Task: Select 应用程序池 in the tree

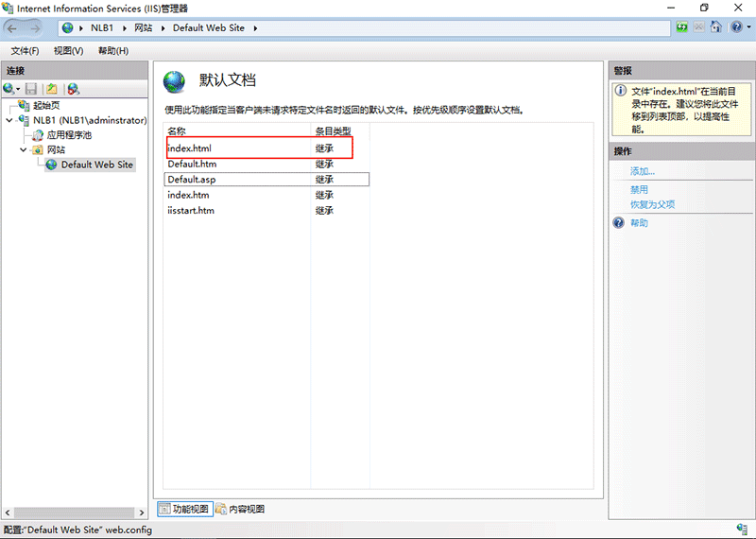Action: click(x=69, y=135)
